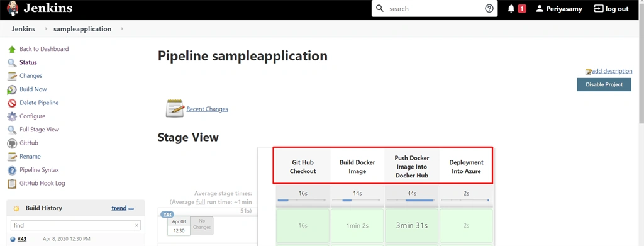Select Rename in the sidebar
The width and height of the screenshot is (644, 246).
[30, 157]
